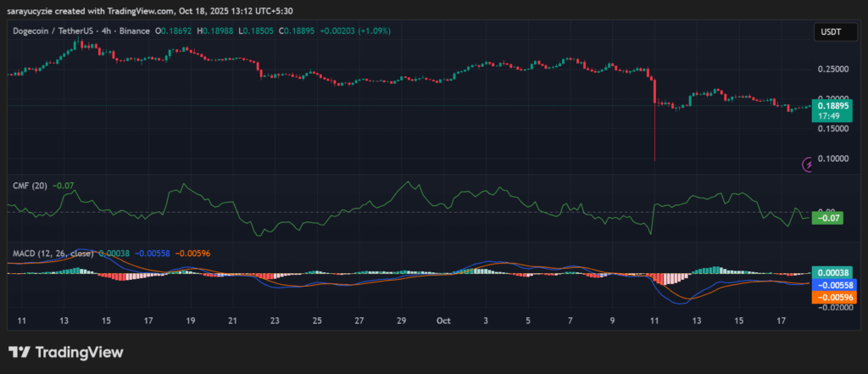
Task: Open the USDT currency selector
Action: point(828,31)
